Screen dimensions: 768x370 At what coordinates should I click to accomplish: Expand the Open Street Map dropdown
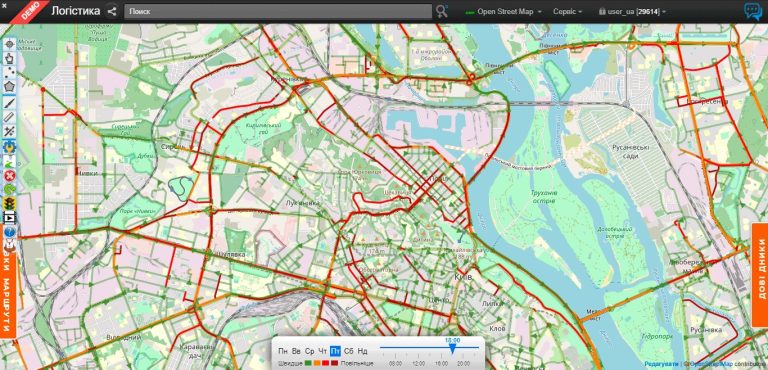pyautogui.click(x=504, y=12)
